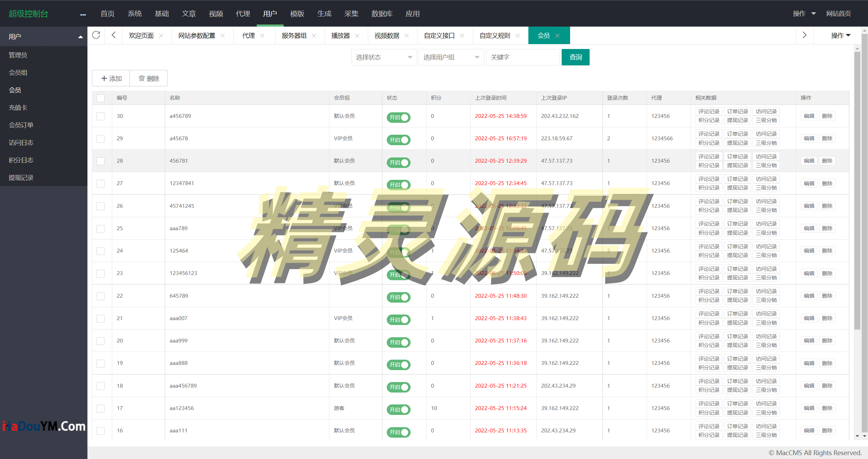The height and width of the screenshot is (459, 868).
Task: Switch to the 视频数据 tab
Action: pyautogui.click(x=387, y=36)
